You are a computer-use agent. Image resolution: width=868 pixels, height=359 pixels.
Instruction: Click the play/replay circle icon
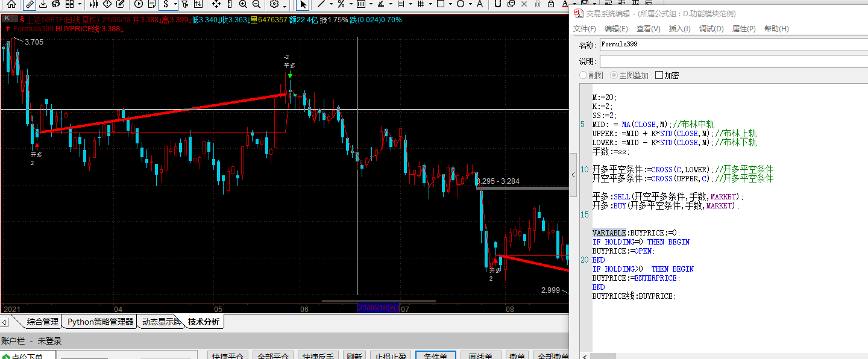click(139, 4)
